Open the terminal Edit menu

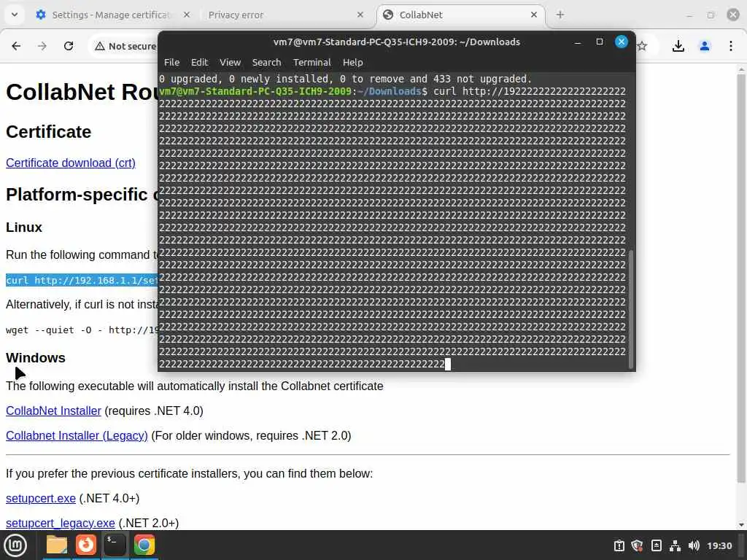click(x=199, y=63)
